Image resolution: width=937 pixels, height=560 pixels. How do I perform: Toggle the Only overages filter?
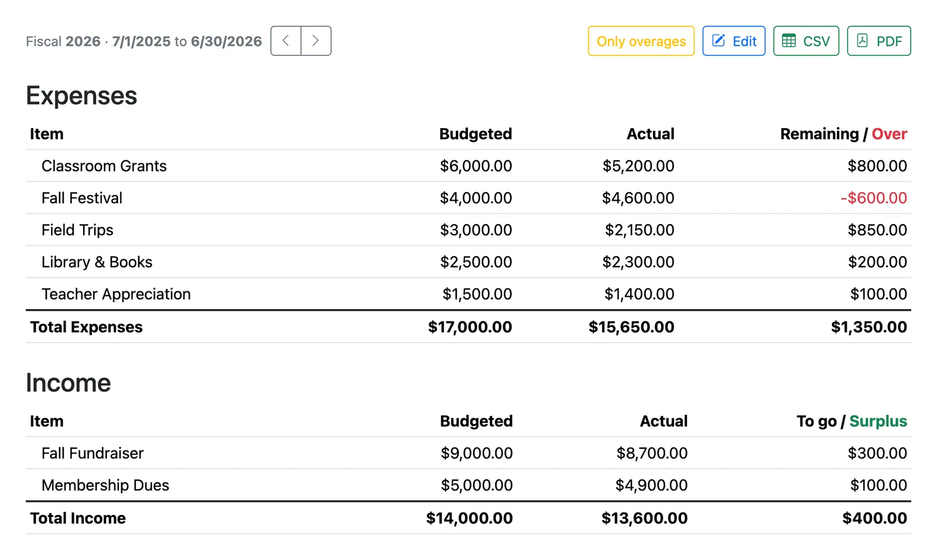(641, 41)
